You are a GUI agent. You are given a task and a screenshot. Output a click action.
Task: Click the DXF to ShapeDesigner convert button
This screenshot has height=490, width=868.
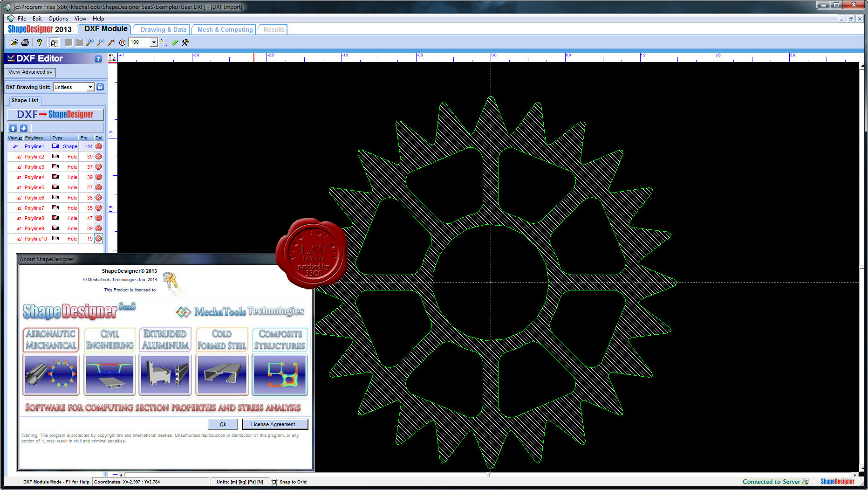point(55,115)
